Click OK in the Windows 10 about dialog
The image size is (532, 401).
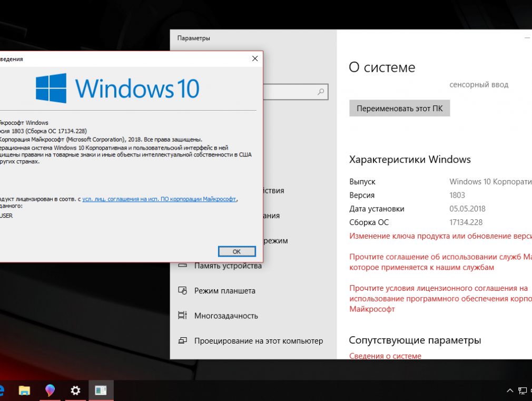(x=237, y=251)
